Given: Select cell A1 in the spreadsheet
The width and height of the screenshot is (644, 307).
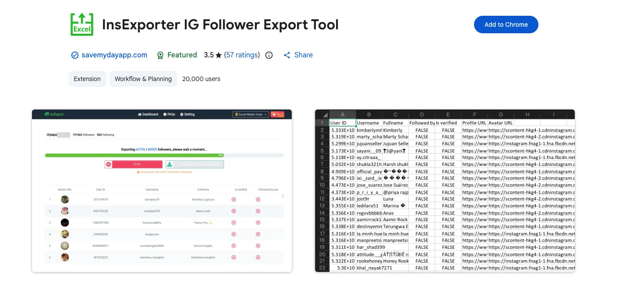Looking at the screenshot, I should pyautogui.click(x=343, y=123).
